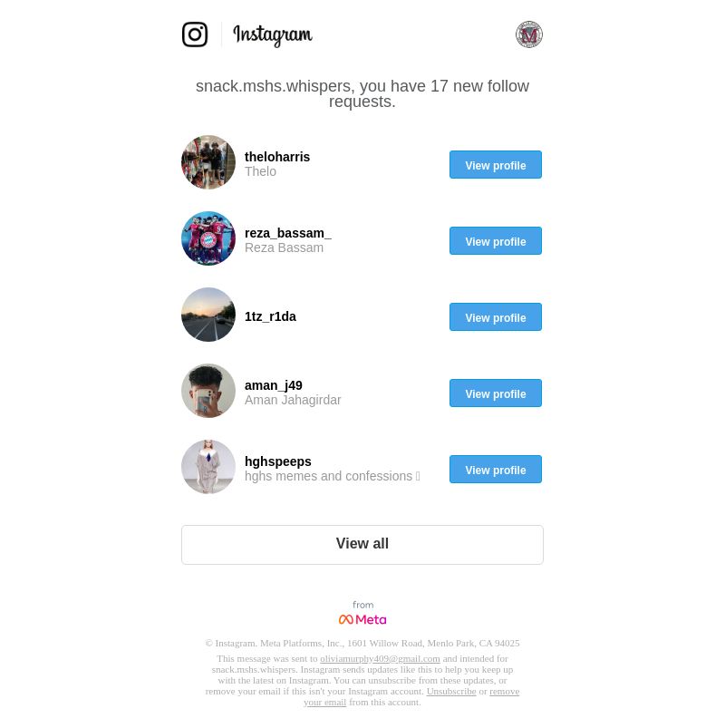Click the Instagram camera logo icon

[x=195, y=34]
